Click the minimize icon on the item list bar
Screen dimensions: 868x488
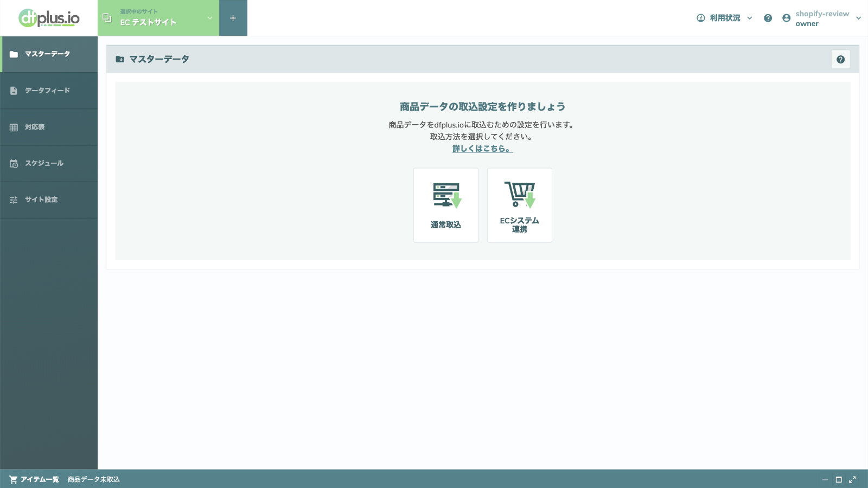point(826,479)
